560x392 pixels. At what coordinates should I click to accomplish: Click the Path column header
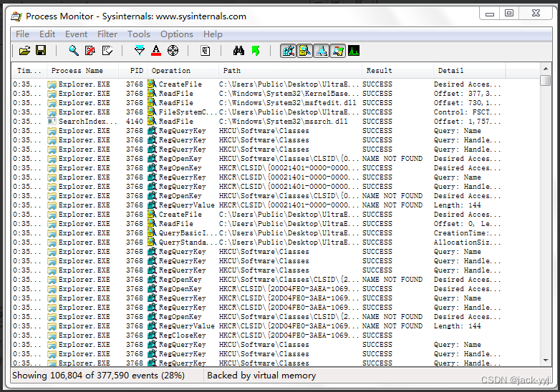point(290,71)
